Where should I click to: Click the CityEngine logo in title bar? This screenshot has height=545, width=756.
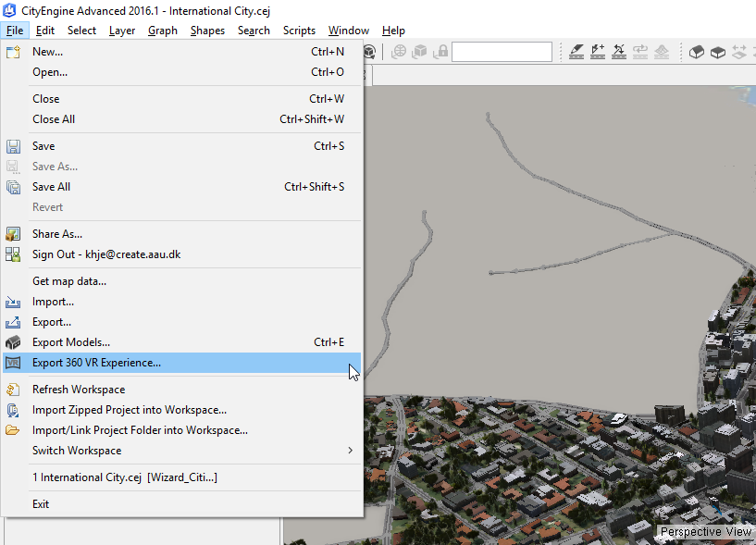click(9, 10)
